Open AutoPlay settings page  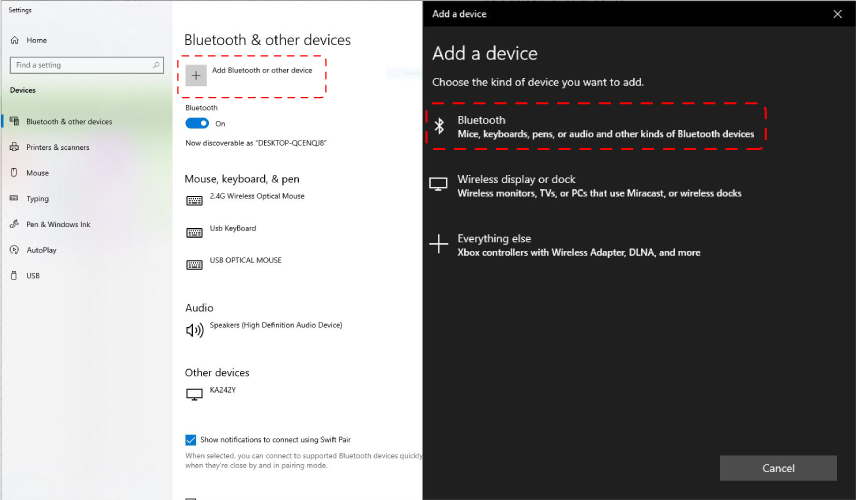[x=41, y=249]
